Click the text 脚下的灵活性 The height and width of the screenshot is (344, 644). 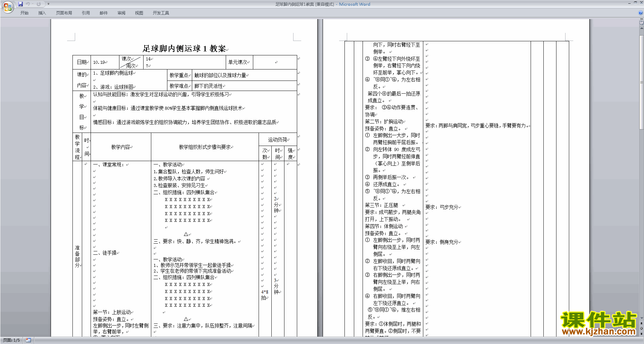209,86
